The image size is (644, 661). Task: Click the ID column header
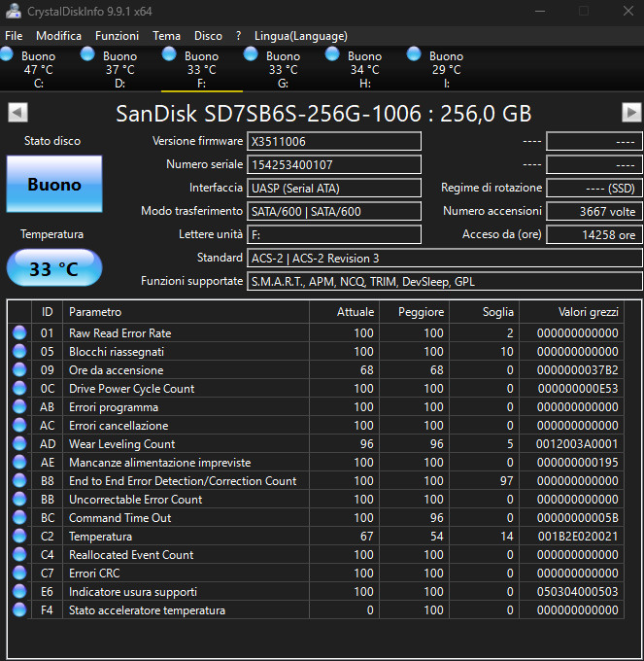[x=48, y=312]
